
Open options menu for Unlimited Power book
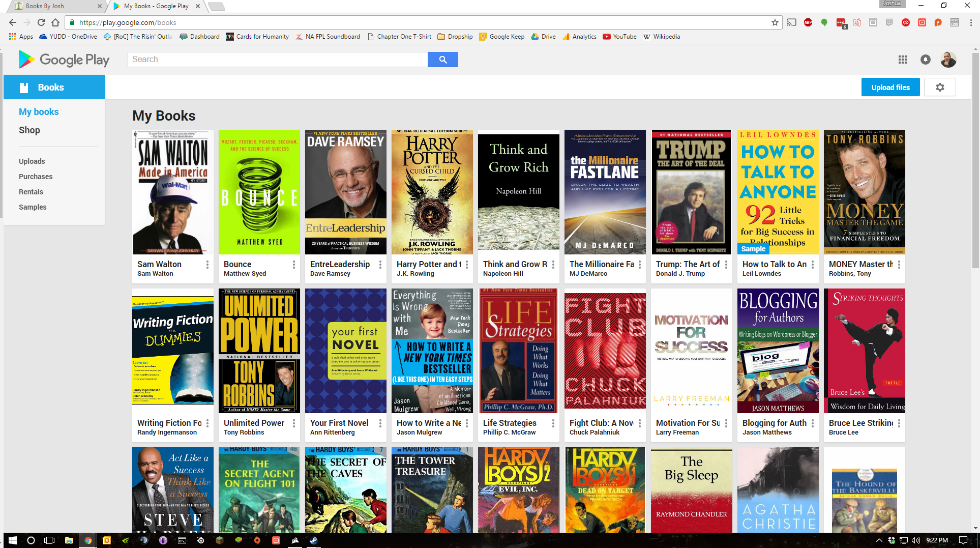tap(294, 423)
